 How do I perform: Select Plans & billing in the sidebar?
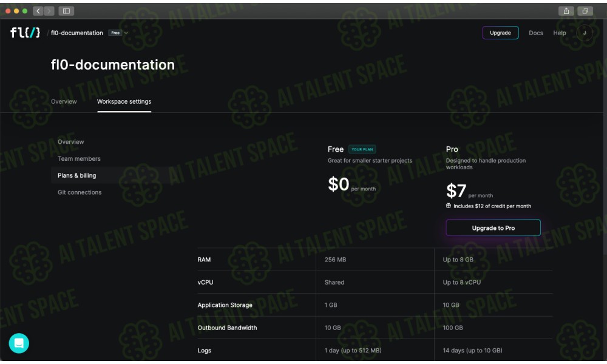(76, 175)
